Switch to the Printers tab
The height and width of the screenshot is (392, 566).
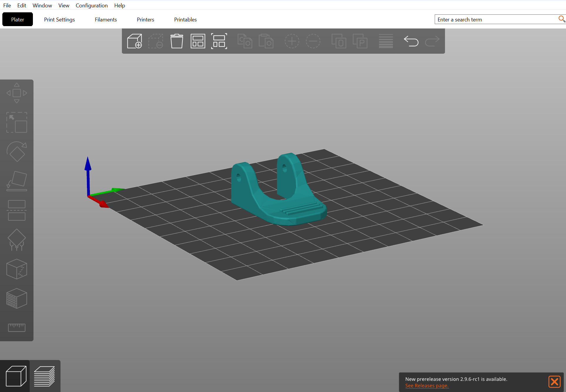[145, 19]
